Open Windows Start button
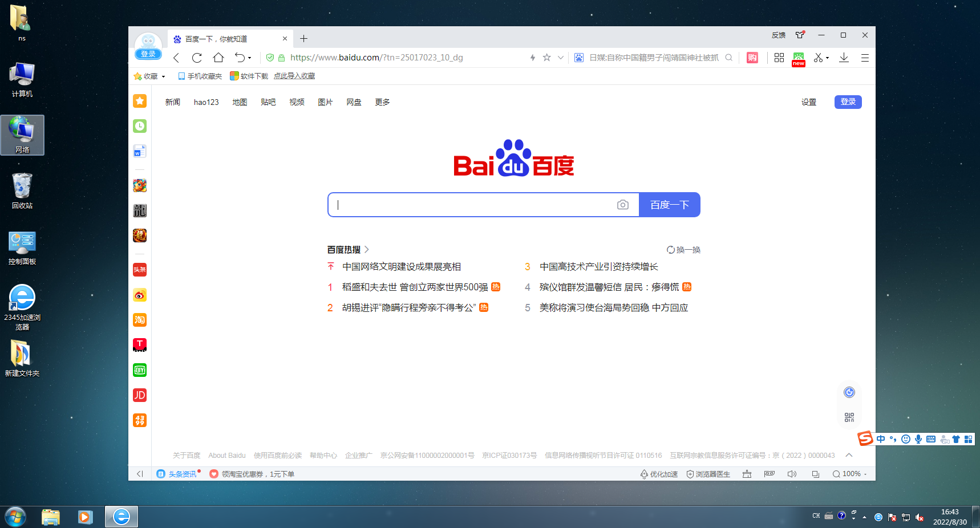Screen dimensions: 980x528 15,517
